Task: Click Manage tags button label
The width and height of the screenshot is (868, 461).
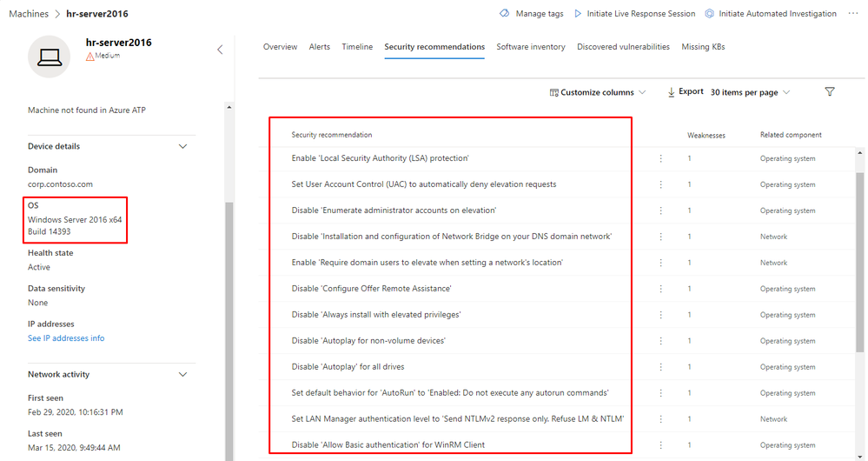Action: click(540, 13)
